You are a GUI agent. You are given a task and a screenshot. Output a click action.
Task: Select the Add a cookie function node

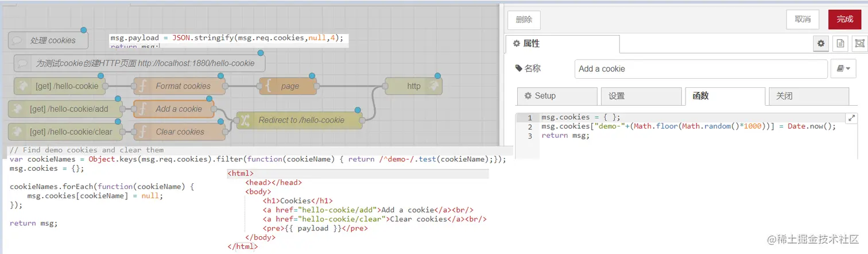pos(174,109)
